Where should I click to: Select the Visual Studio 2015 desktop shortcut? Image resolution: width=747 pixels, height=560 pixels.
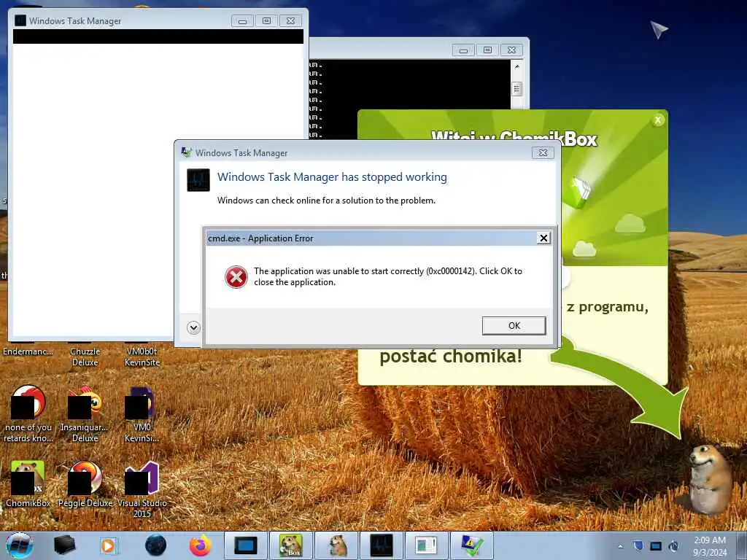142,489
